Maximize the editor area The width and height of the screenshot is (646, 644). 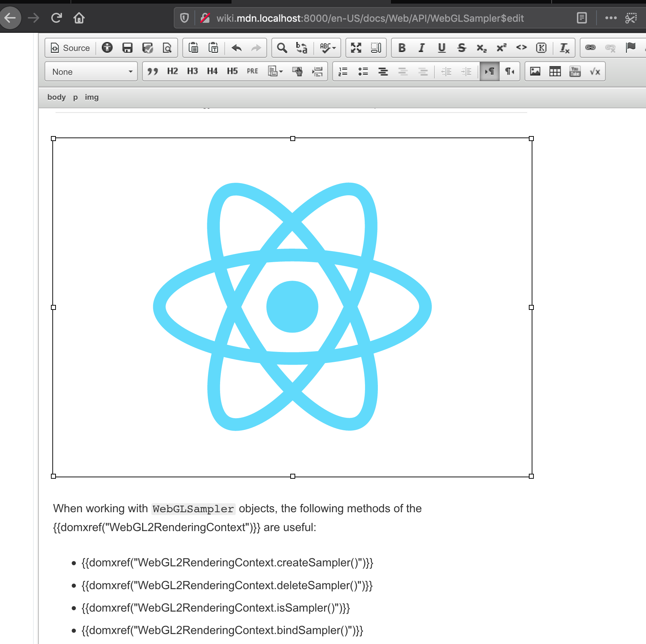coord(356,48)
